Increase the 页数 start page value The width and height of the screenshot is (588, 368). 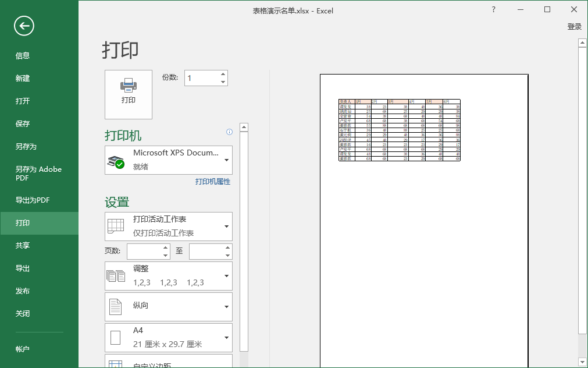coord(165,248)
